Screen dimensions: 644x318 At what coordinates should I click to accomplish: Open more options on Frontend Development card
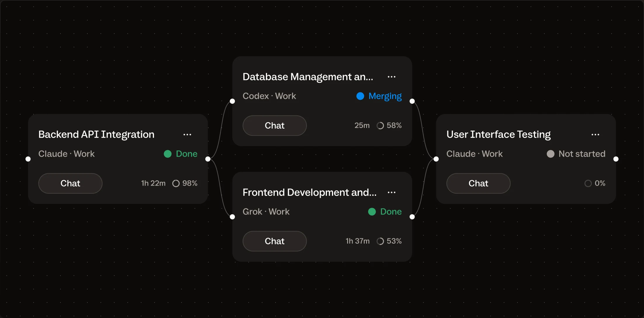point(392,192)
